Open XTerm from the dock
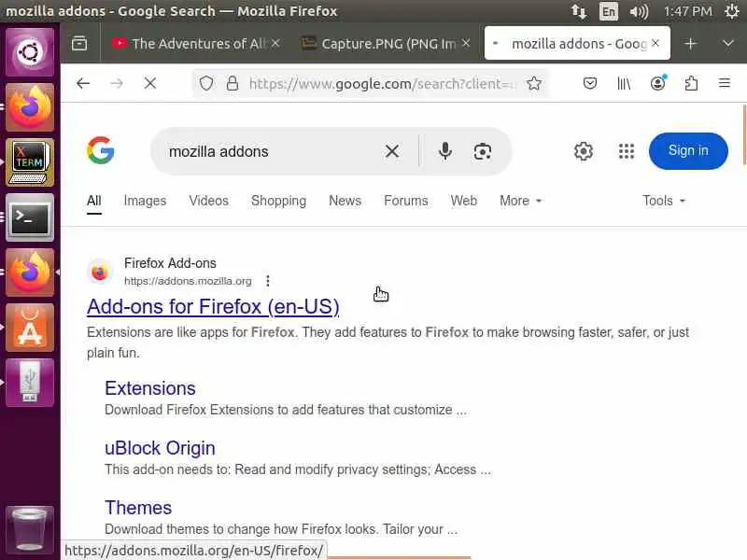Screen dimensions: 747x560 (x=30, y=162)
